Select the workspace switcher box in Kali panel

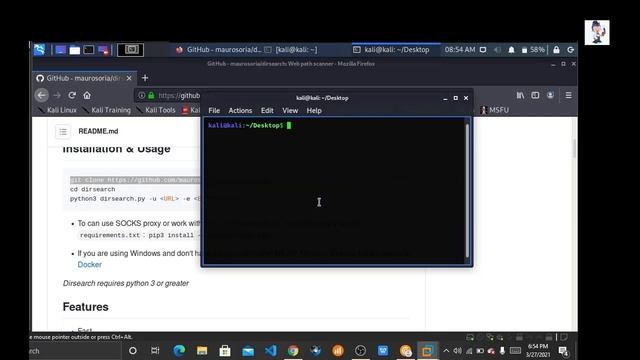131,50
